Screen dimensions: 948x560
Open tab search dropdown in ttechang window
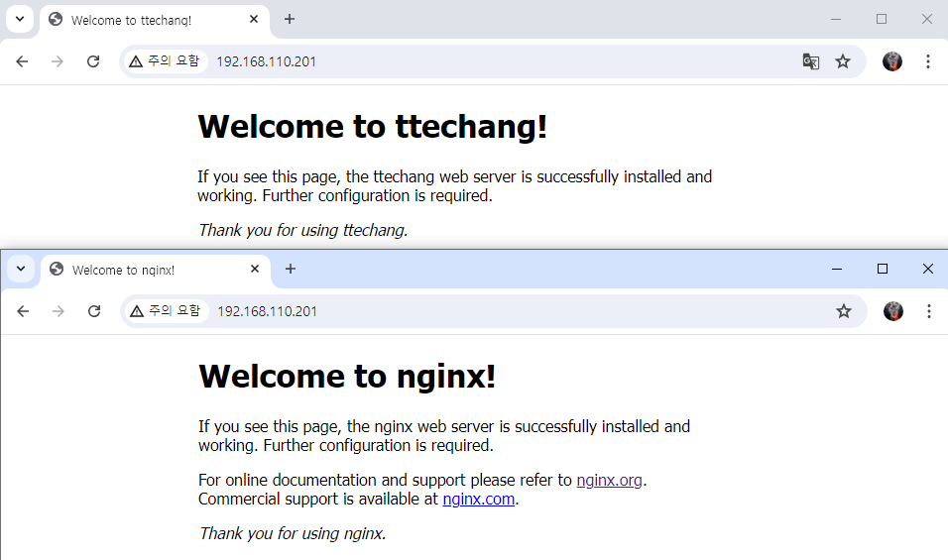[x=20, y=20]
